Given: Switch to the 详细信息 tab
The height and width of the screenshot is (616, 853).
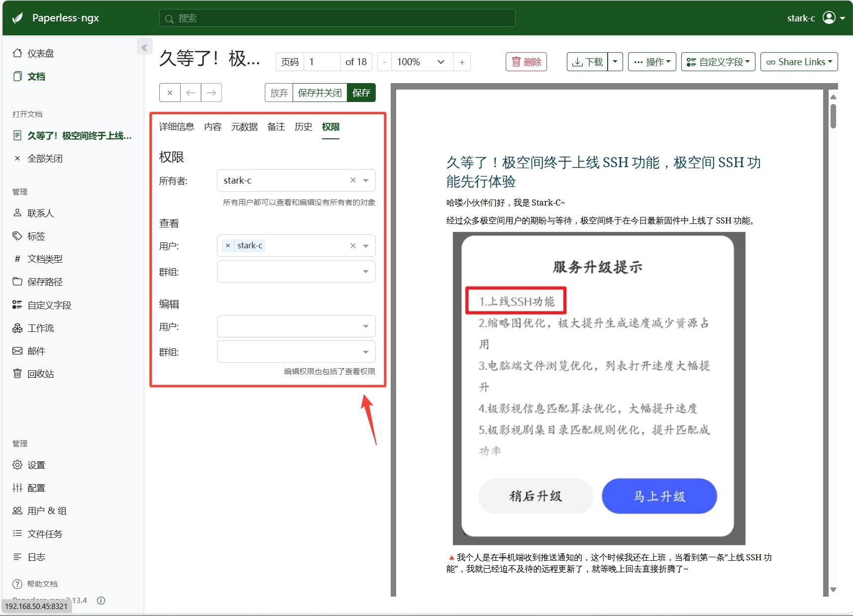Looking at the screenshot, I should click(x=177, y=127).
